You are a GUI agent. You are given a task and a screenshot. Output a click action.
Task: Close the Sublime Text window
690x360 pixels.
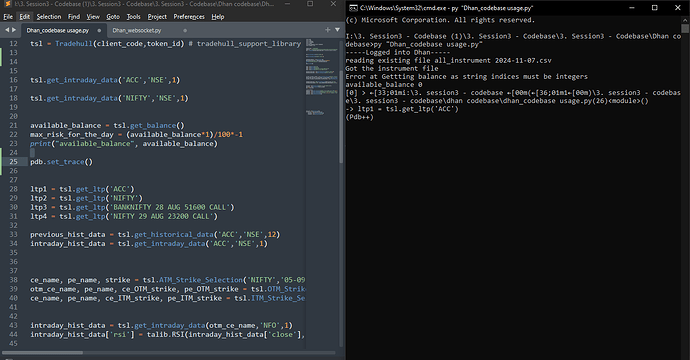point(333,4)
